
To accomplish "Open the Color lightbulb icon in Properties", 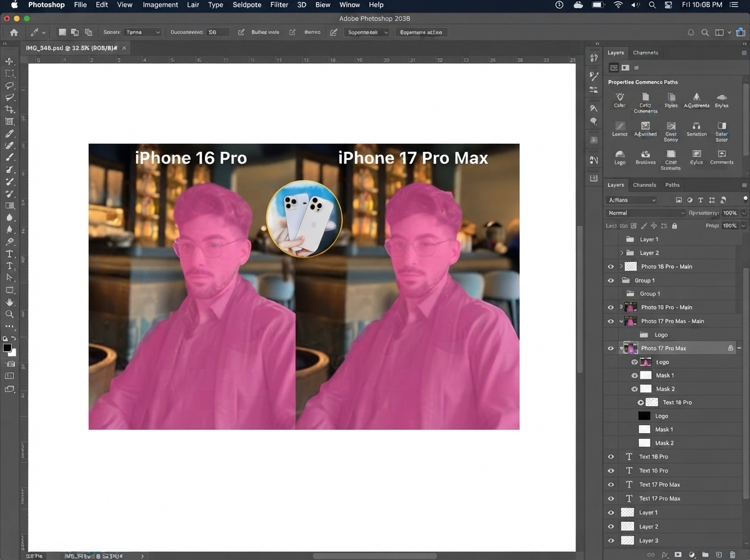I will (x=619, y=97).
